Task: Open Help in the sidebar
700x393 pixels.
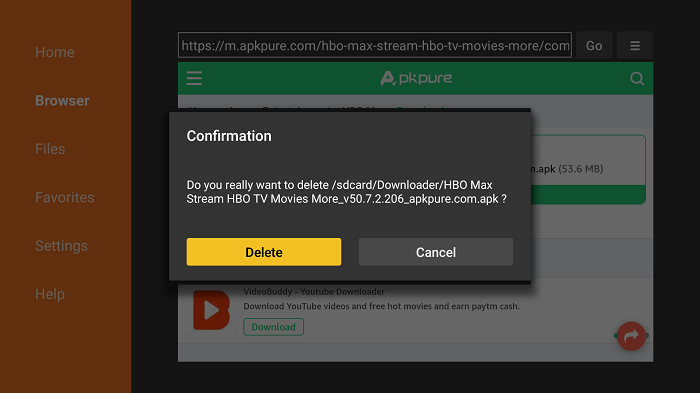Action: point(50,294)
